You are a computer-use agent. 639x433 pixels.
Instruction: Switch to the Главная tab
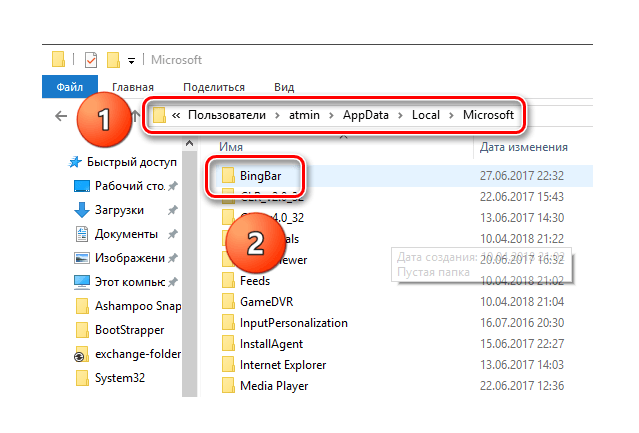tap(133, 87)
